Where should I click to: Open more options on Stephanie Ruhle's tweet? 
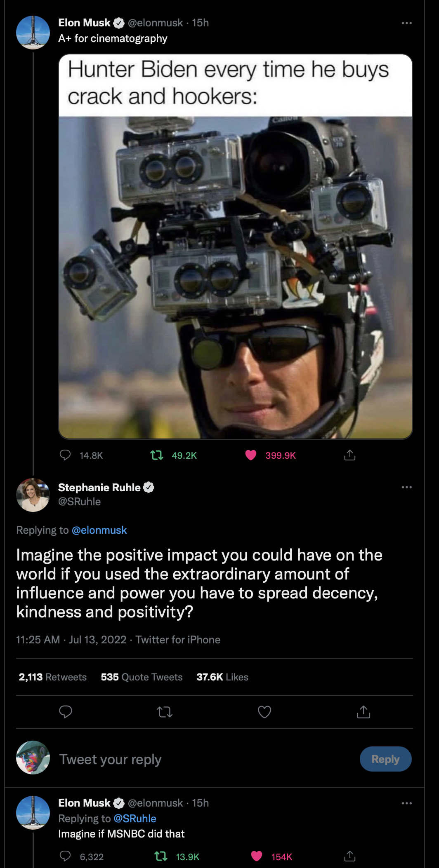[x=407, y=487]
